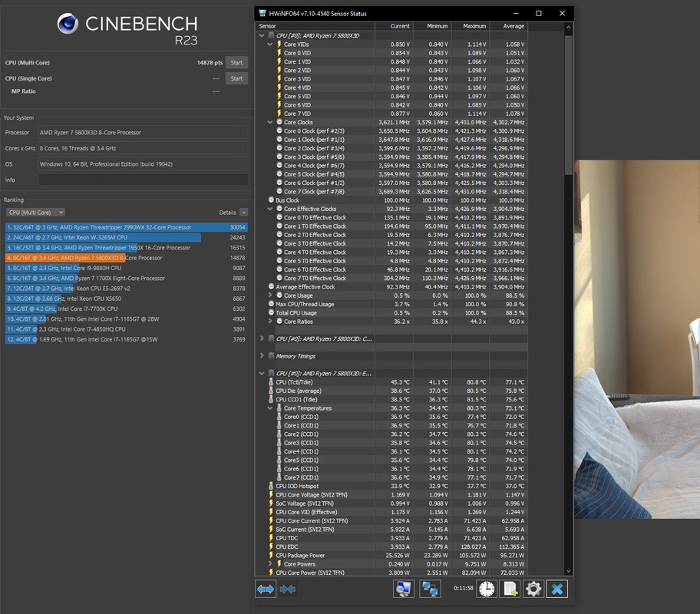The image size is (700, 614).
Task: Open the Details dropdown arrow in Ranking
Action: [243, 213]
